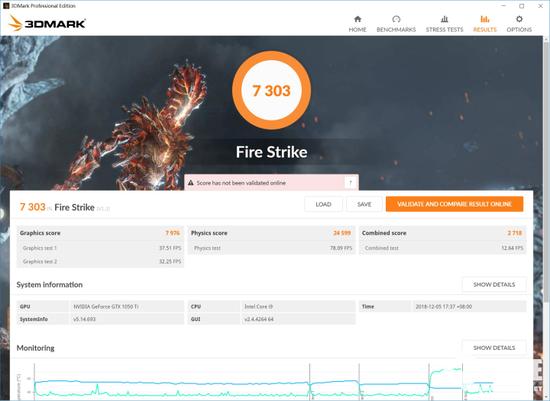Select the Results chart icon
This screenshot has height=401, width=550.
pyautogui.click(x=485, y=19)
